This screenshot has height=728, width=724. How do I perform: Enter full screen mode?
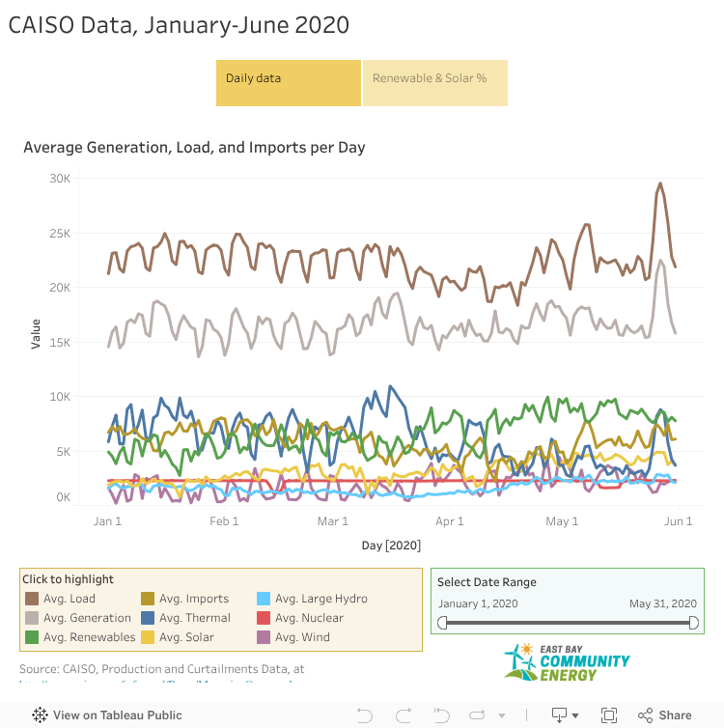click(609, 715)
